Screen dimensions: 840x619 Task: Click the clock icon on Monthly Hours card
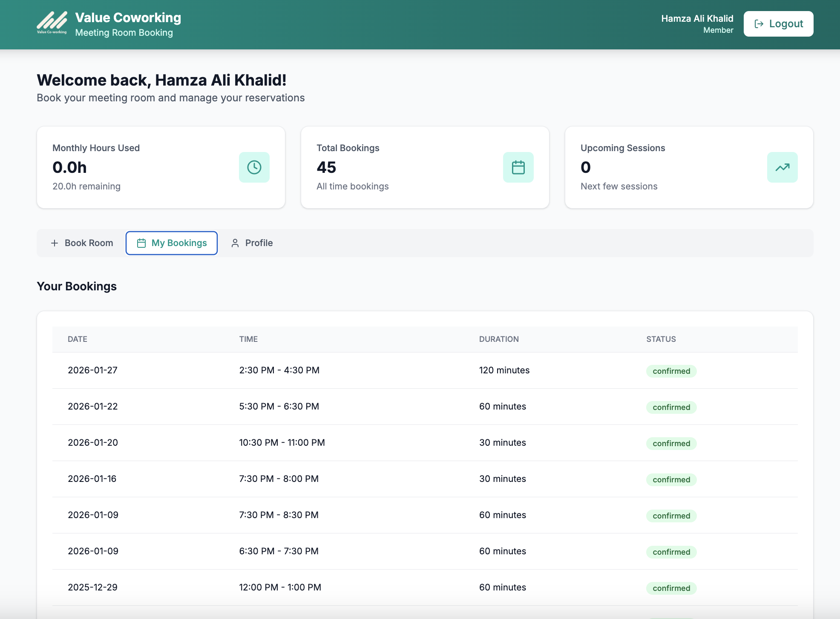pyautogui.click(x=254, y=167)
